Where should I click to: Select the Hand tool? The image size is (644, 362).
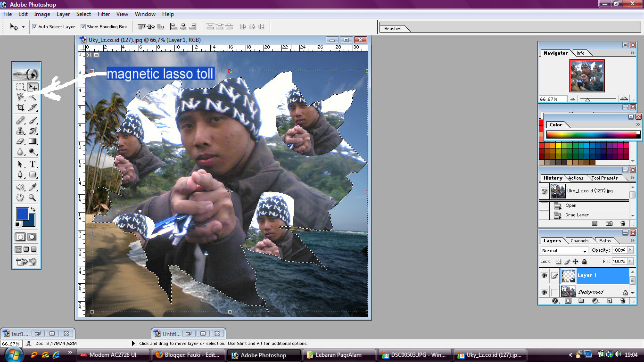(20, 197)
